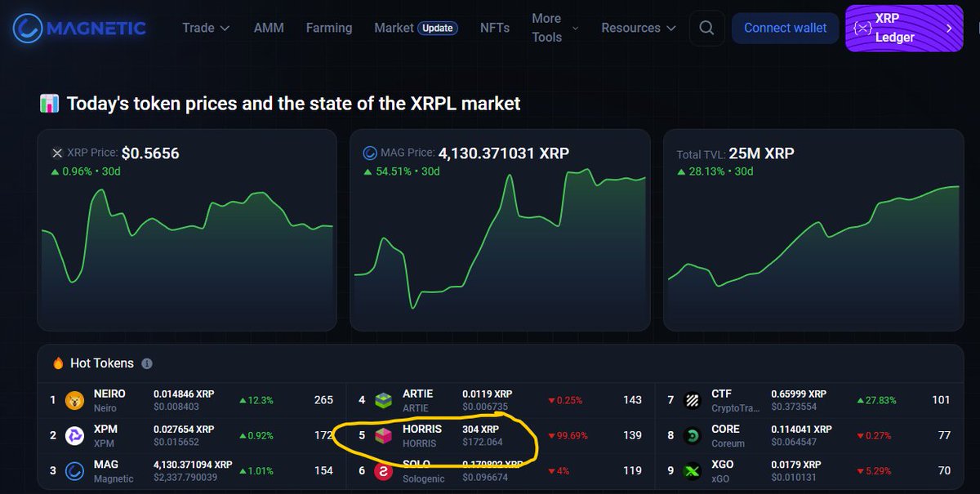The height and width of the screenshot is (494, 980).
Task: Click the XRP price value $0.5656
Action: coord(150,153)
